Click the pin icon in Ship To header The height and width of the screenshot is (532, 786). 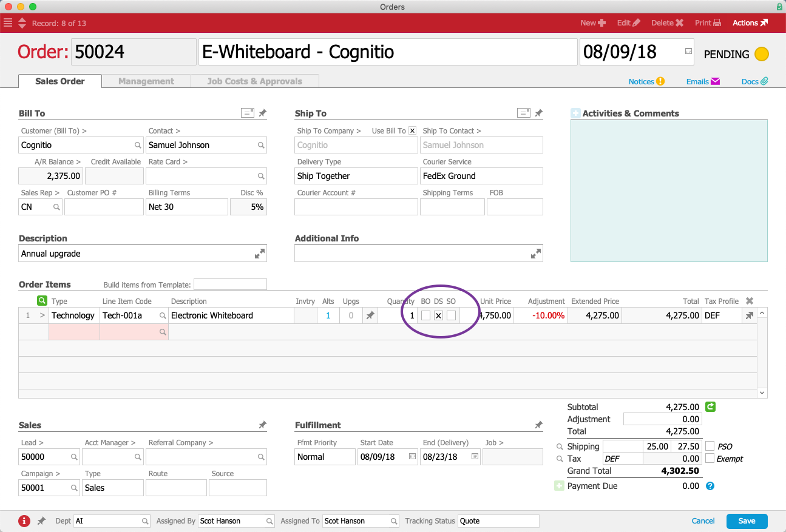pos(539,113)
